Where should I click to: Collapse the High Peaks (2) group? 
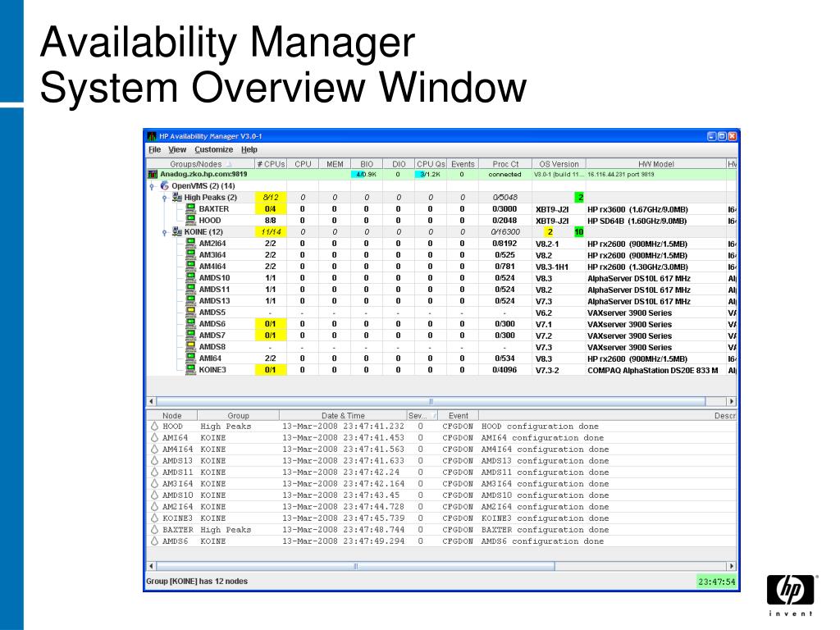pyautogui.click(x=164, y=199)
